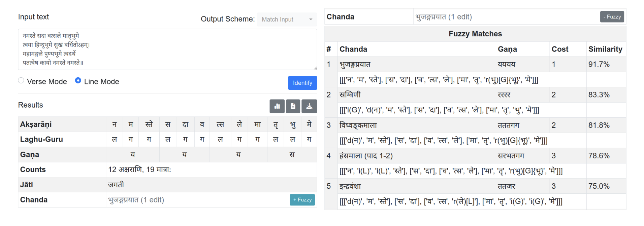The height and width of the screenshot is (226, 644).
Task: Click the हंसमाला (पाद 1-2) entry
Action: 366,156
